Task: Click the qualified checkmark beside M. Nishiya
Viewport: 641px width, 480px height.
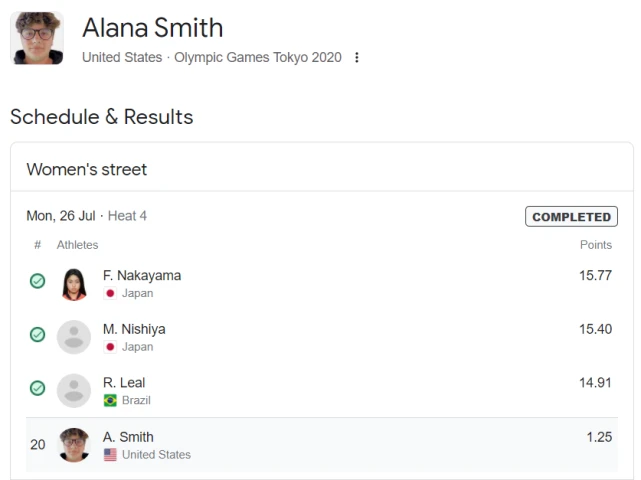Action: 38,334
